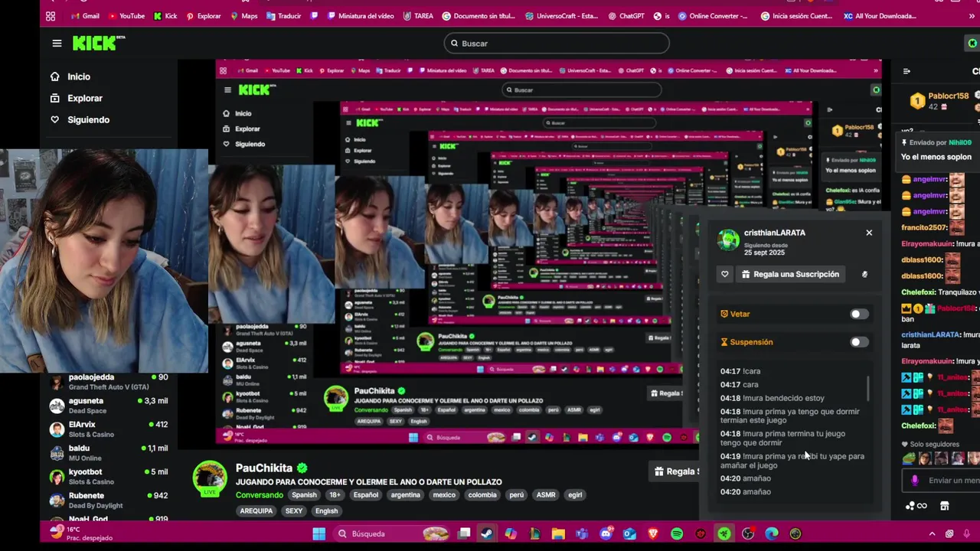
Task: Open the Maps bookmark
Action: (x=244, y=16)
